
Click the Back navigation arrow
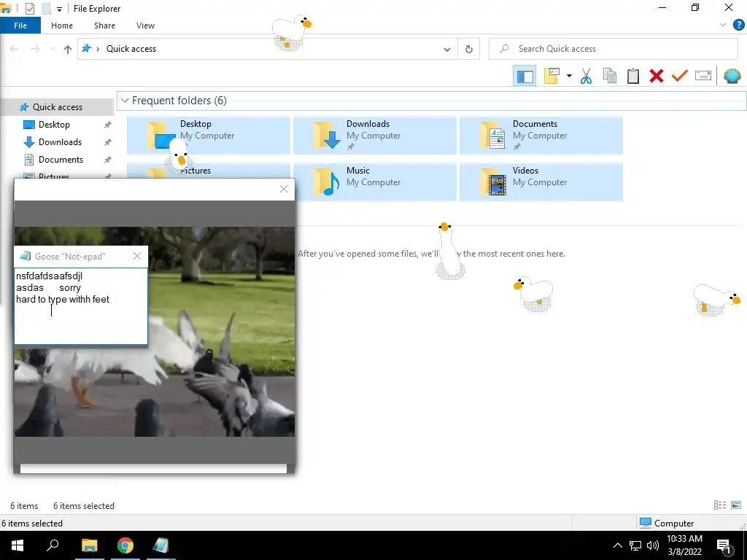pyautogui.click(x=14, y=49)
